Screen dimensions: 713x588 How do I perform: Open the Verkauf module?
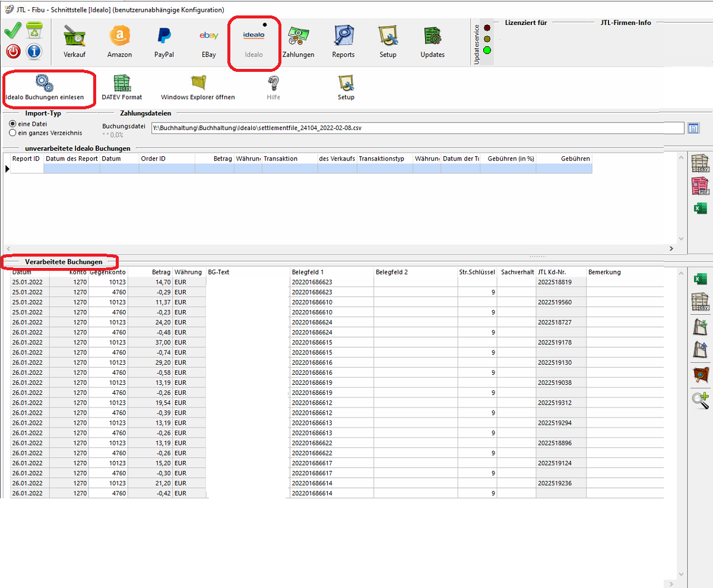(x=75, y=42)
